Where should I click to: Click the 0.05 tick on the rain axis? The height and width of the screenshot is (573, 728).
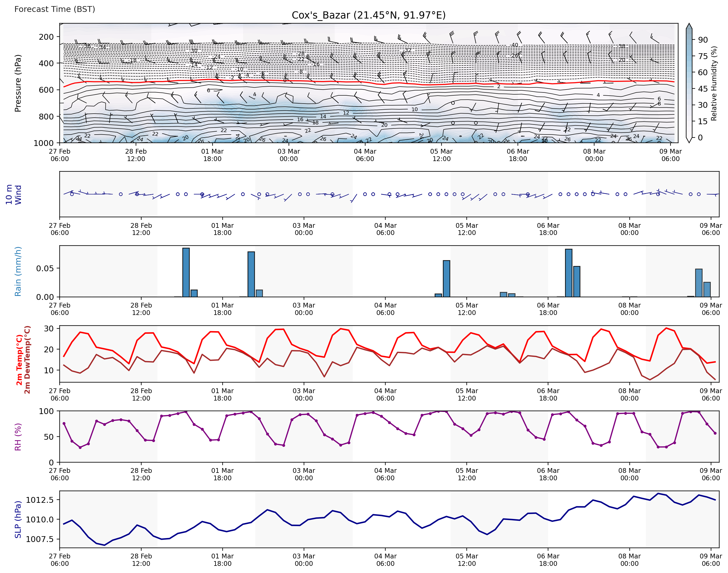pos(45,268)
